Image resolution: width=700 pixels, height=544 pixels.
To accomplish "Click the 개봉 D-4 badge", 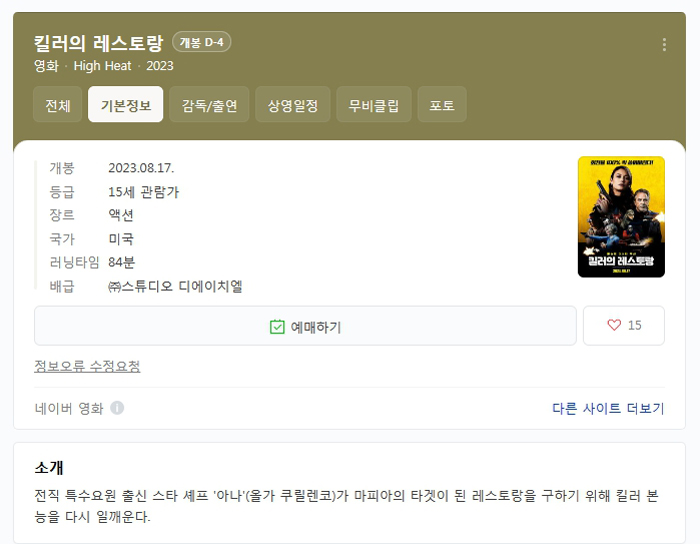I will [202, 42].
